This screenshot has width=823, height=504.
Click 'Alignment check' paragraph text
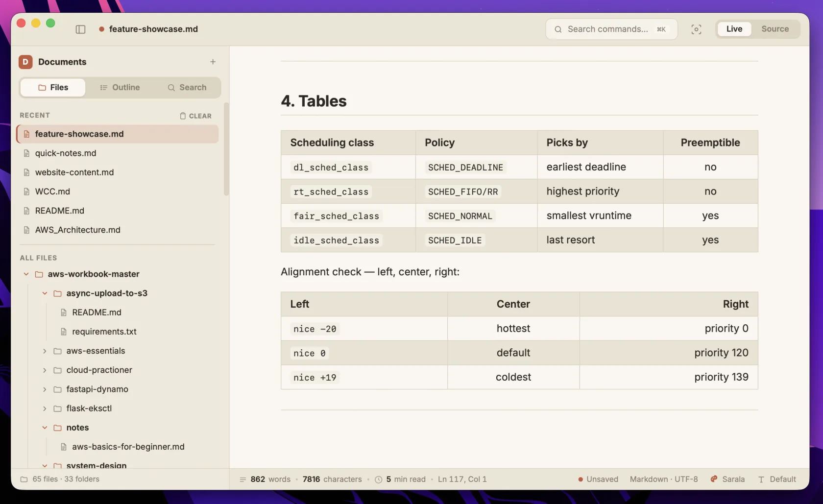coord(370,272)
